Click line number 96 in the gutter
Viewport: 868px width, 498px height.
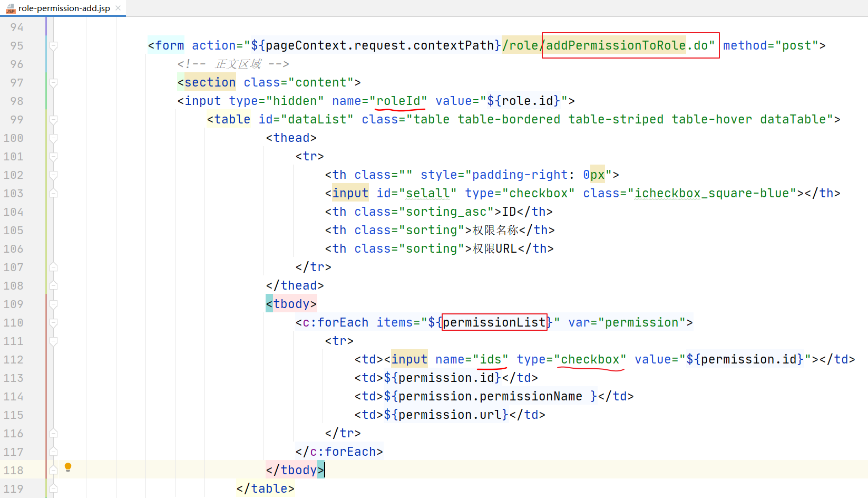[17, 64]
